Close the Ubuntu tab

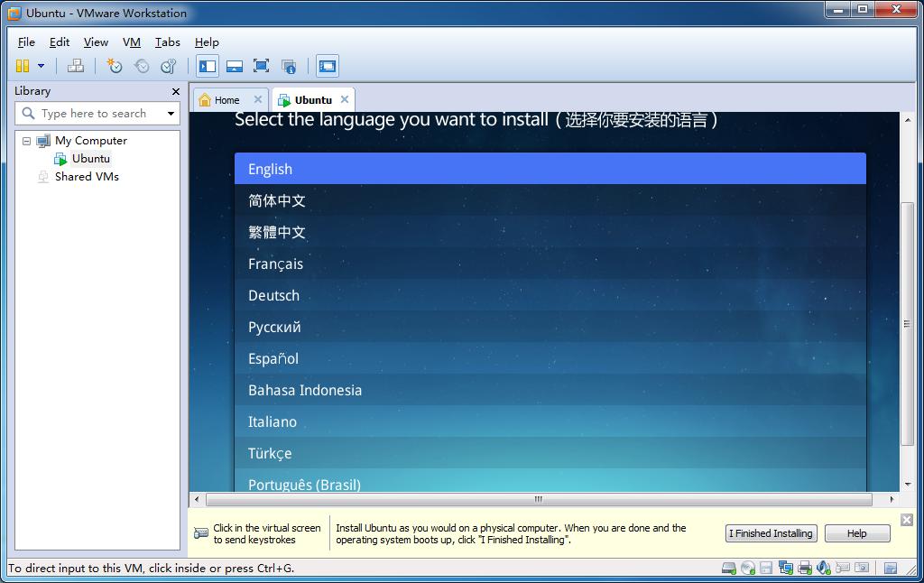coord(345,99)
